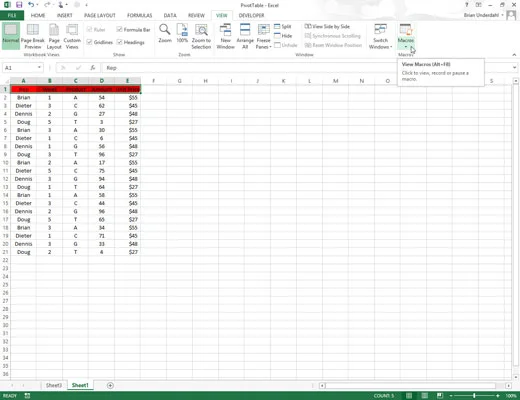Switch to the Sheet3 worksheet tab

coord(54,385)
